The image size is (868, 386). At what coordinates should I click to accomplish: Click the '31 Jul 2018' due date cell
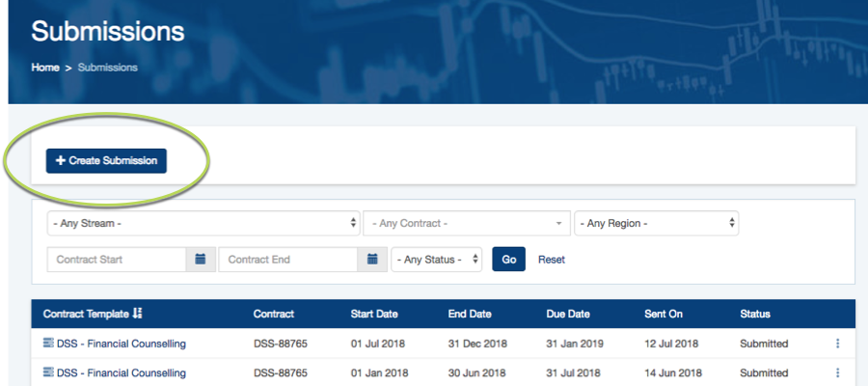[x=572, y=372]
